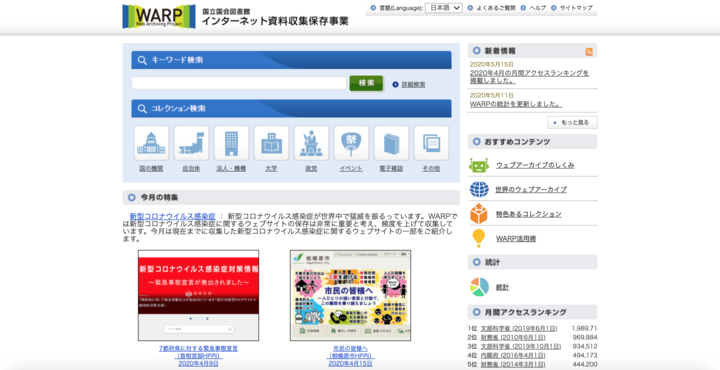The height and width of the screenshot is (370, 720).
Task: Open the 詳細検索 link
Action: click(x=413, y=84)
